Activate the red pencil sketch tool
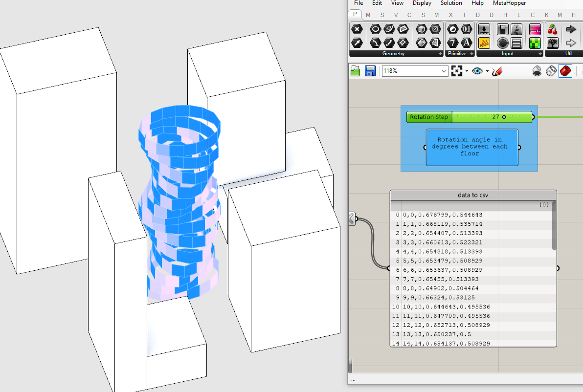583x392 pixels. pyautogui.click(x=497, y=71)
